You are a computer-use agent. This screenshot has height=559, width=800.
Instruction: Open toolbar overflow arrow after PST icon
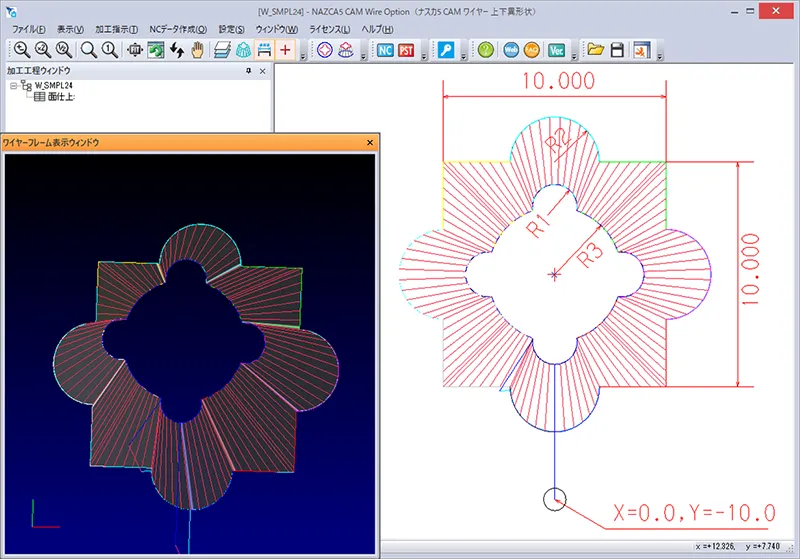point(424,55)
